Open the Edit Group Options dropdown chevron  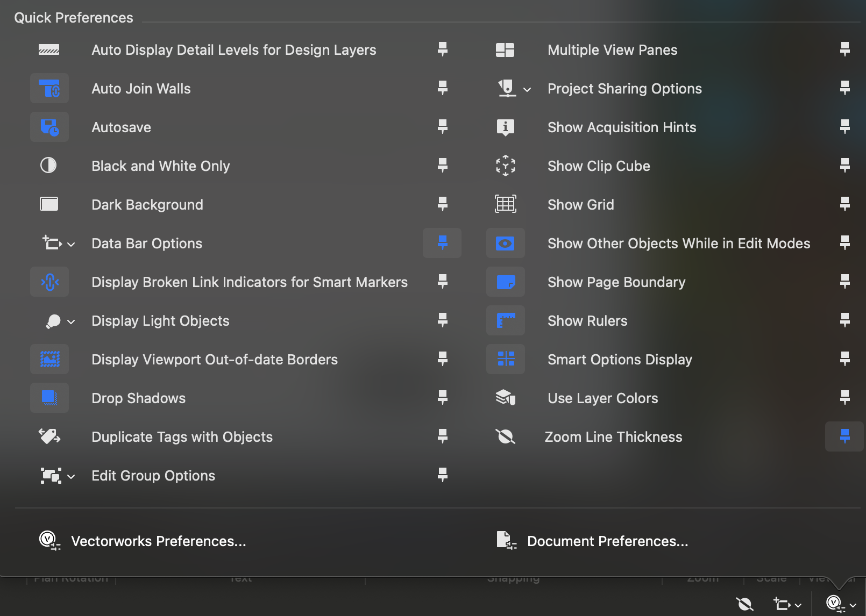pos(71,476)
